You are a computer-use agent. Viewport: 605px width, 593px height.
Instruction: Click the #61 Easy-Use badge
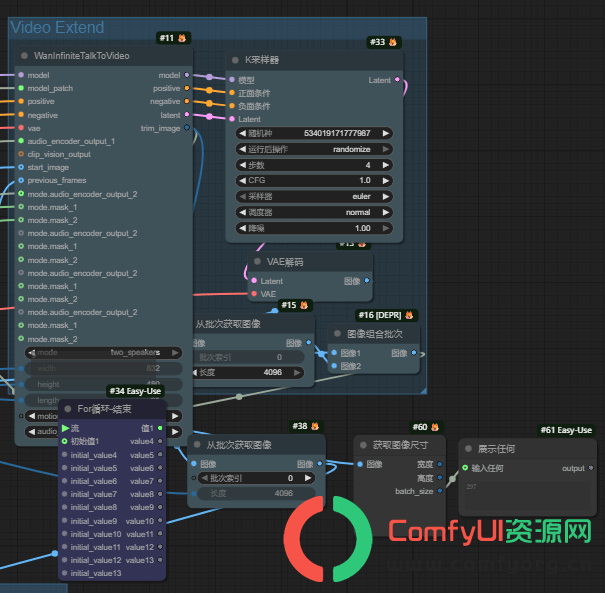[566, 430]
